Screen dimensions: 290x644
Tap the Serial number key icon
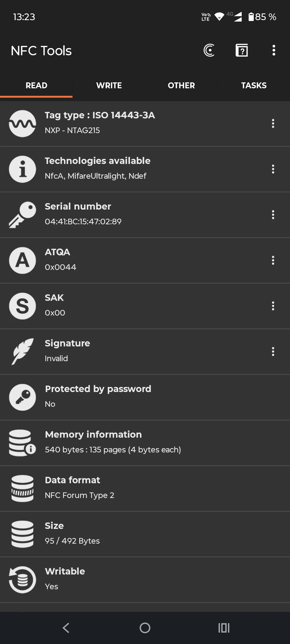(23, 215)
